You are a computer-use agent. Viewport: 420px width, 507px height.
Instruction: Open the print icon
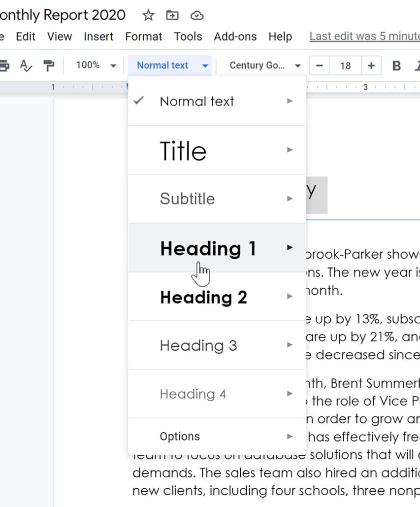pyautogui.click(x=4, y=65)
